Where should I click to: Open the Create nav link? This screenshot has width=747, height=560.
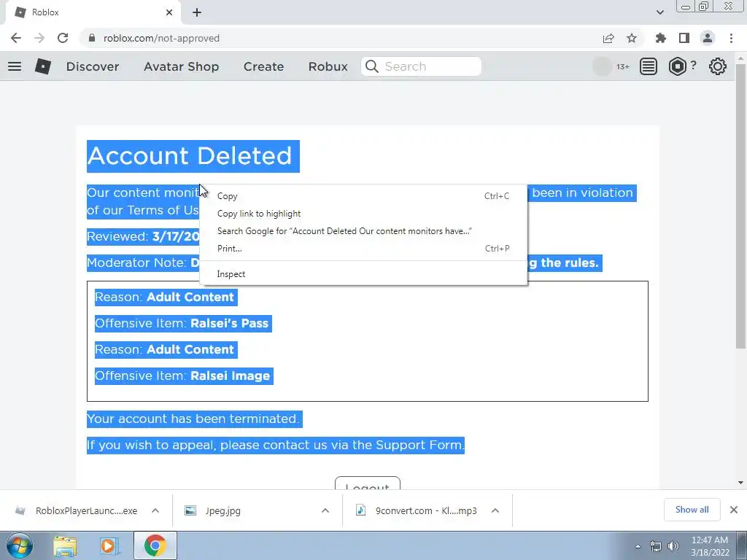[263, 66]
